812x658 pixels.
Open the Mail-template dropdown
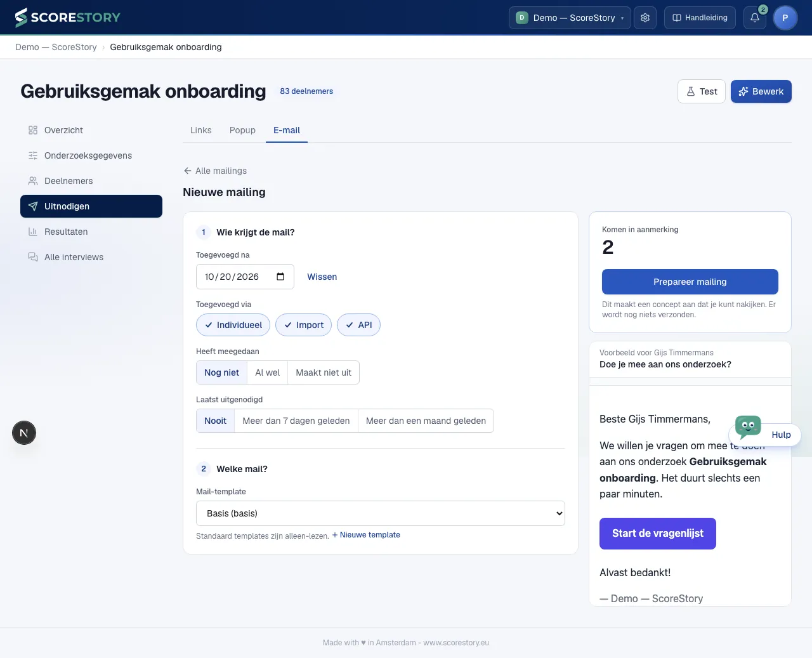[x=381, y=513]
